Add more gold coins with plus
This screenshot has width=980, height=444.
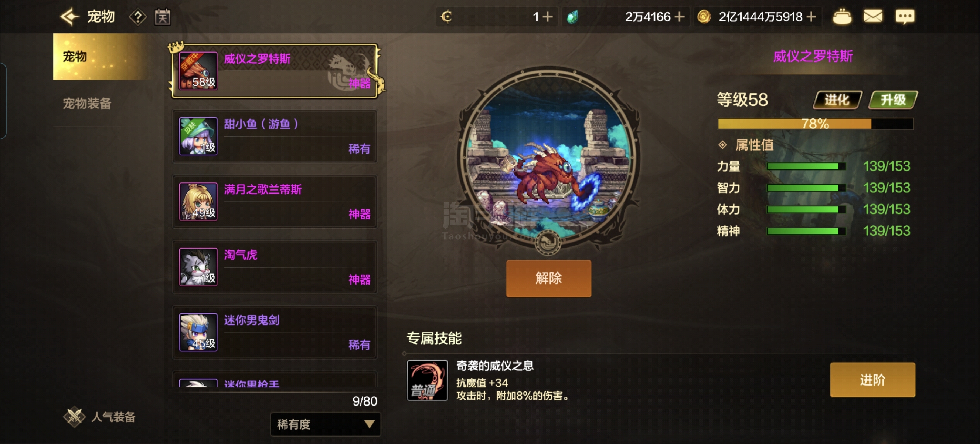[811, 17]
